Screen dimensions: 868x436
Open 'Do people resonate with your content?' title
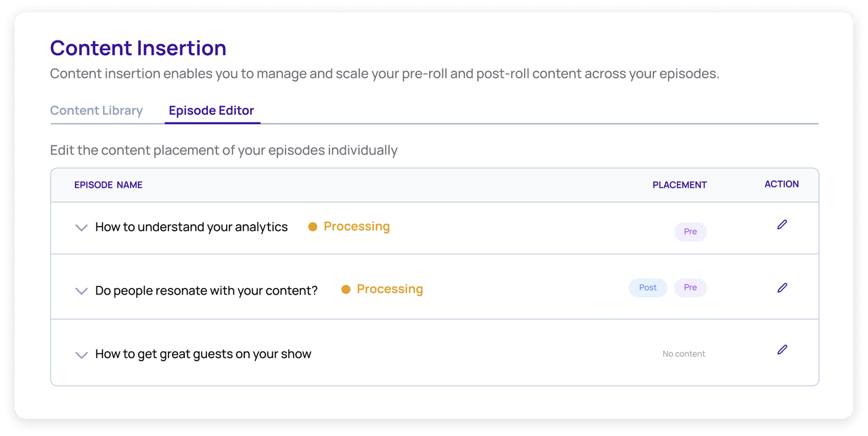point(206,290)
